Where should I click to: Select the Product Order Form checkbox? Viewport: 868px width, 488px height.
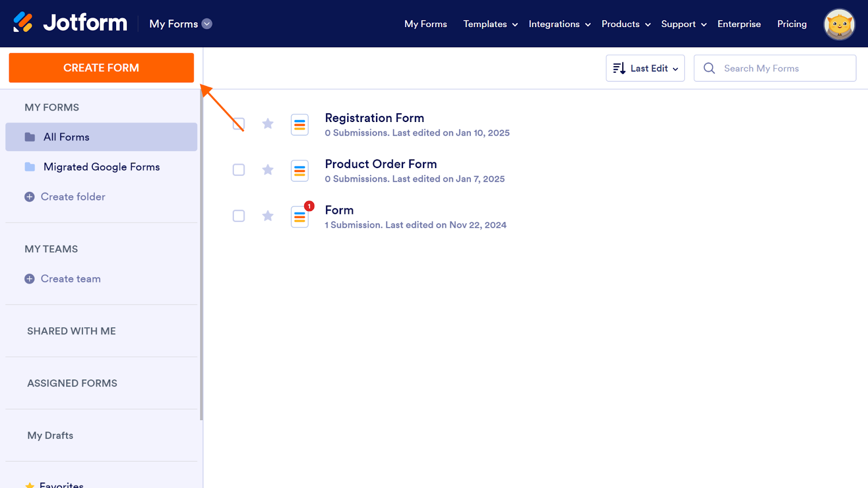coord(239,170)
